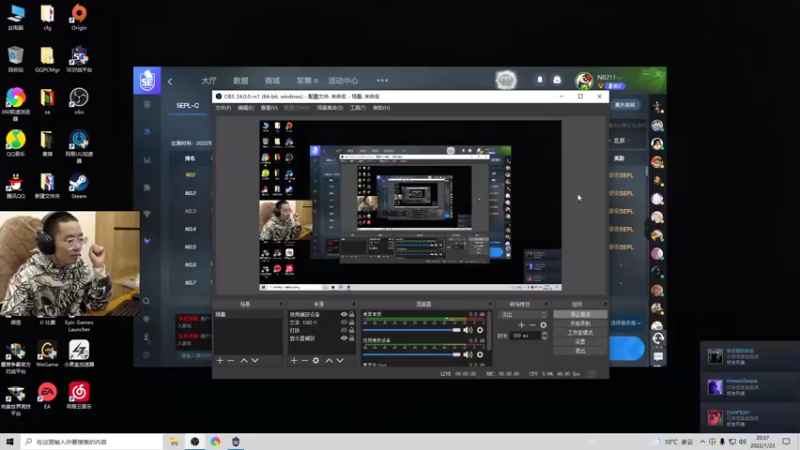The width and height of the screenshot is (800, 450).
Task: Open OBS 帮助(H) menu
Action: pos(381,108)
